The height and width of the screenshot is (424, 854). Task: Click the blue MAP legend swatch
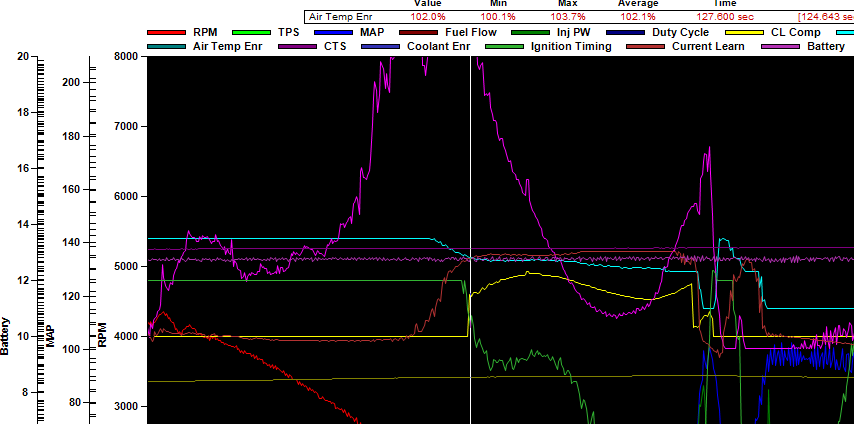tap(334, 33)
